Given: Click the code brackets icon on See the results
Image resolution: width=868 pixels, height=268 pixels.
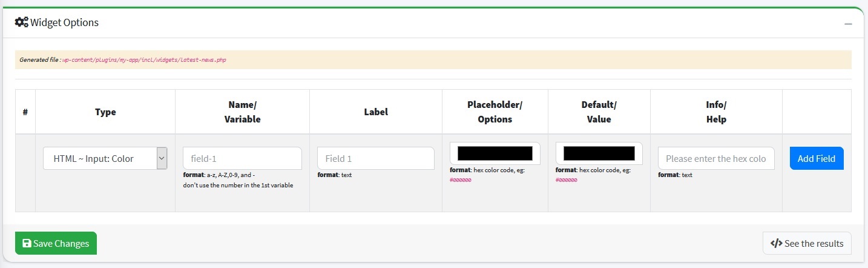Looking at the screenshot, I should [x=776, y=244].
